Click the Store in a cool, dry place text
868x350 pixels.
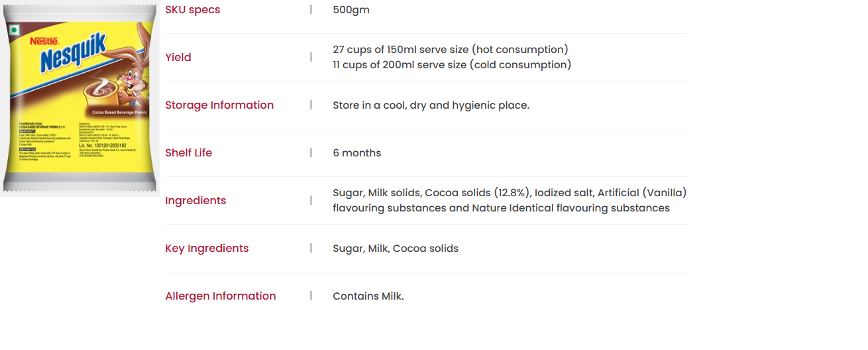click(x=431, y=105)
